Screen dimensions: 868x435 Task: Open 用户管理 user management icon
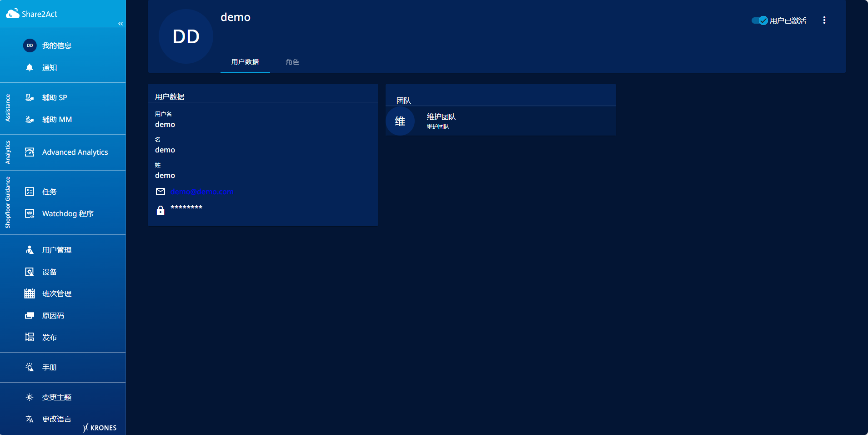point(30,250)
